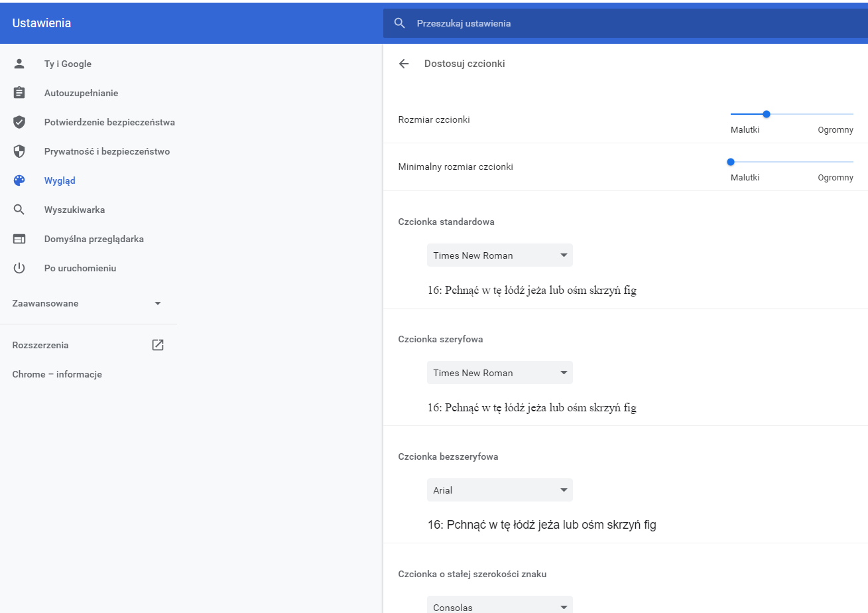Open the Czcionka bezszeryfowa Arial dropdown
The width and height of the screenshot is (868, 613).
pos(499,490)
